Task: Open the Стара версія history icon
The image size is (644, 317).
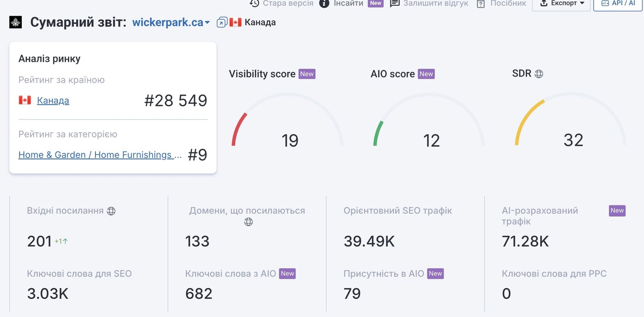Action: (x=254, y=3)
